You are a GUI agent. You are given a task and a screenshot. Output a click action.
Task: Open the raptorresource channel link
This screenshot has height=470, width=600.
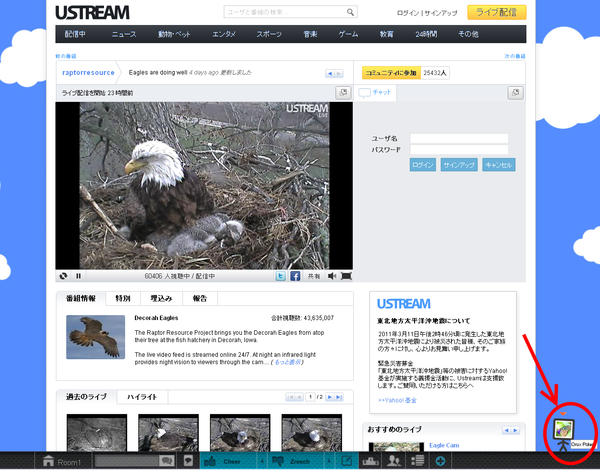click(x=88, y=73)
